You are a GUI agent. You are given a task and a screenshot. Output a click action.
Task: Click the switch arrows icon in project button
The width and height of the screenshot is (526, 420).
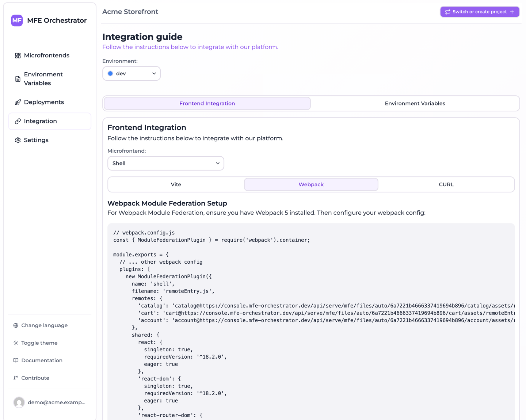[447, 12]
